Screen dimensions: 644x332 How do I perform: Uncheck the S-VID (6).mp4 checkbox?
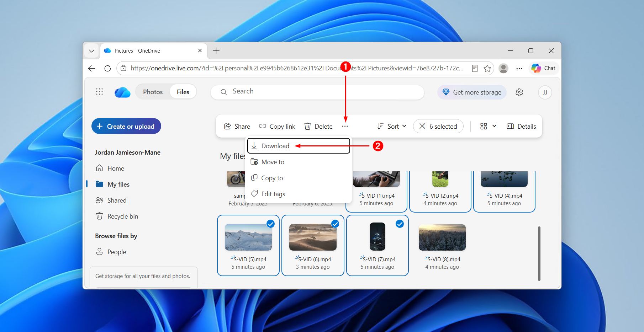click(x=335, y=224)
